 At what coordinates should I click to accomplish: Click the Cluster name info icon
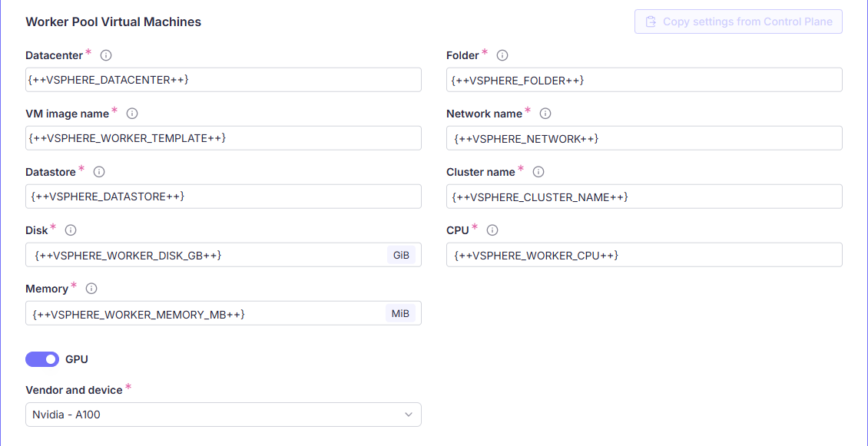click(538, 172)
